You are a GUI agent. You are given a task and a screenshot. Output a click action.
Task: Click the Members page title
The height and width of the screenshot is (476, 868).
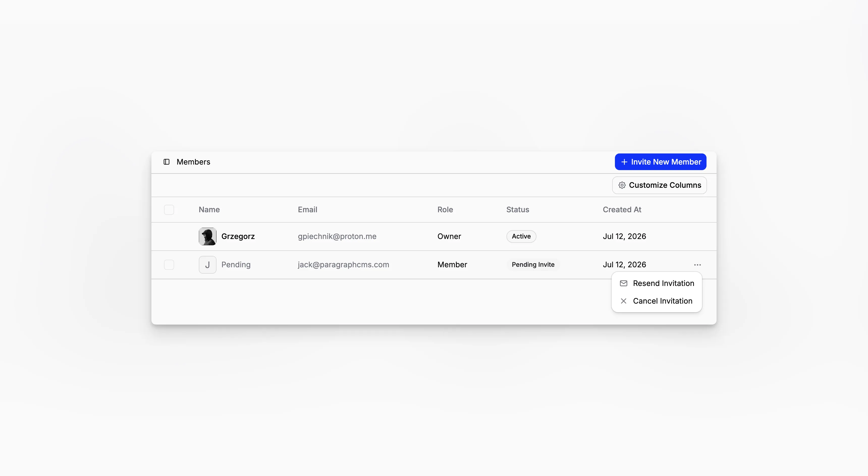[193, 162]
